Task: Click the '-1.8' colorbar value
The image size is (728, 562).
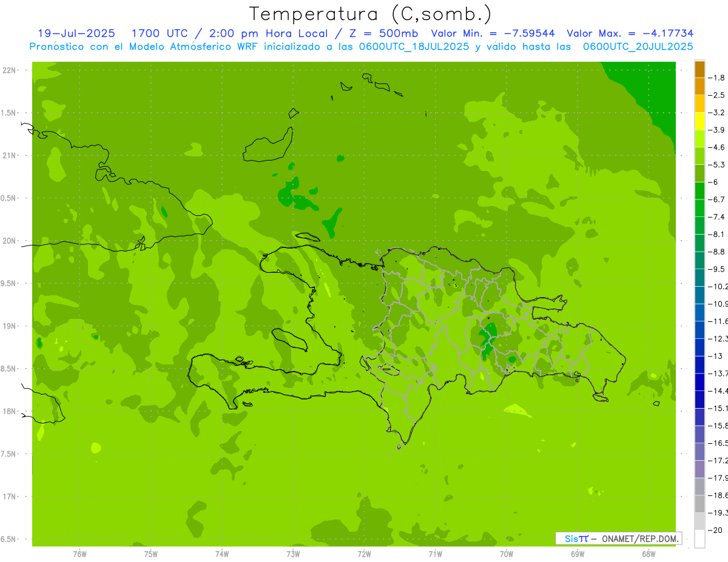Action: (x=718, y=78)
